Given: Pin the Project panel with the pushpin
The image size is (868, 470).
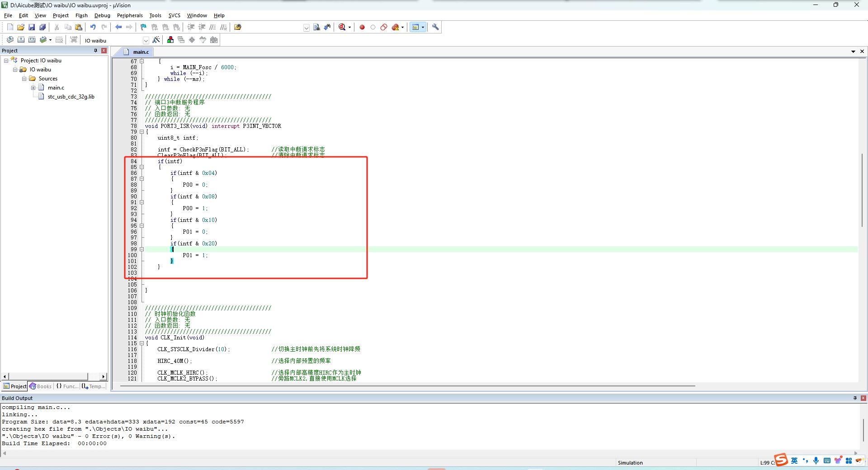Looking at the screenshot, I should [95, 51].
